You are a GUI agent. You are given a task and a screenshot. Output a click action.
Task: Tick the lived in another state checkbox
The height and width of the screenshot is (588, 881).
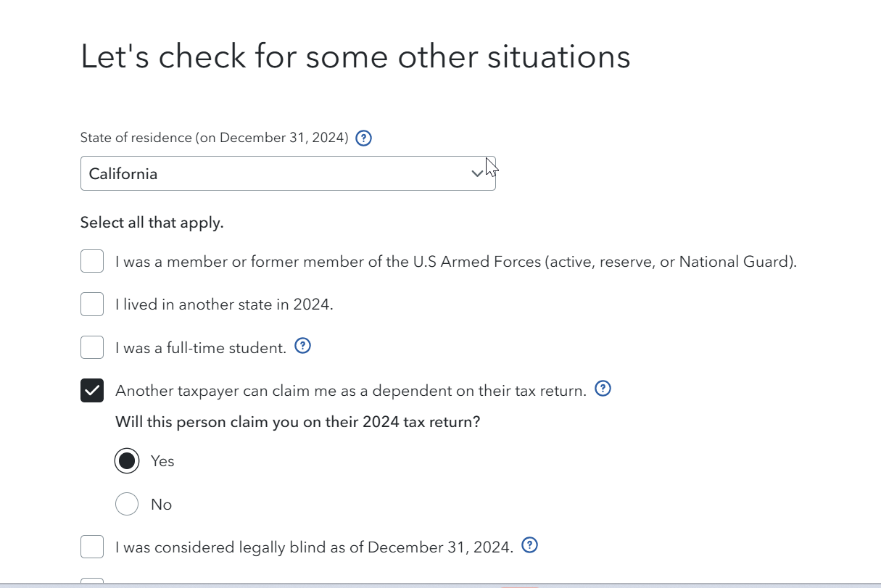[x=92, y=305]
